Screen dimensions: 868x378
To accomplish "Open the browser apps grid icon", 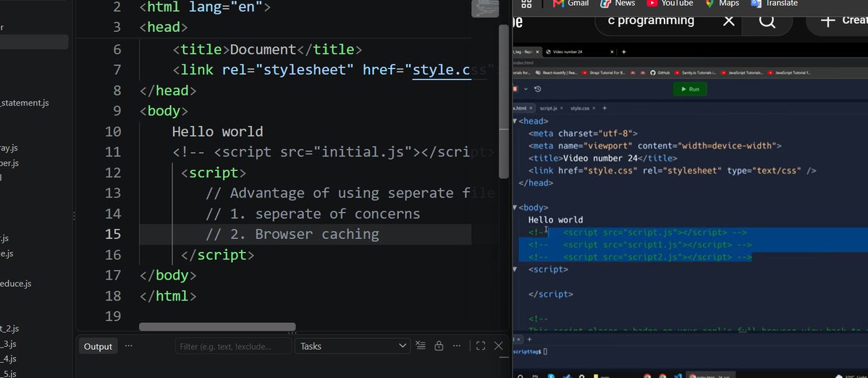I will [526, 4].
